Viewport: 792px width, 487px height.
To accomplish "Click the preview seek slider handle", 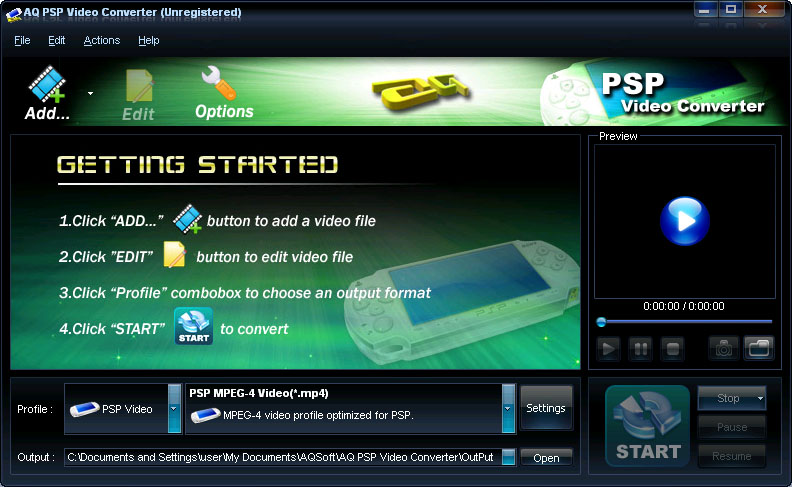I will point(601,322).
